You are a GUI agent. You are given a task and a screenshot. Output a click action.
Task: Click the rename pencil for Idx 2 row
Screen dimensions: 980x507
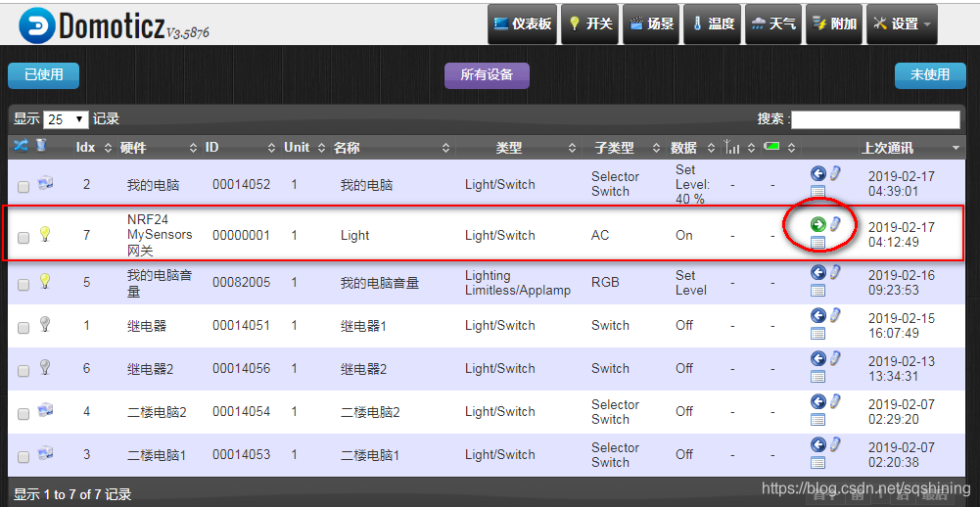point(835,173)
